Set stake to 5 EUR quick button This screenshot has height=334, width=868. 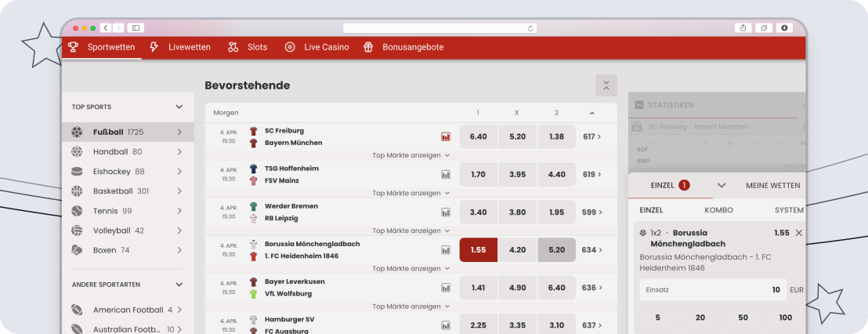(657, 318)
